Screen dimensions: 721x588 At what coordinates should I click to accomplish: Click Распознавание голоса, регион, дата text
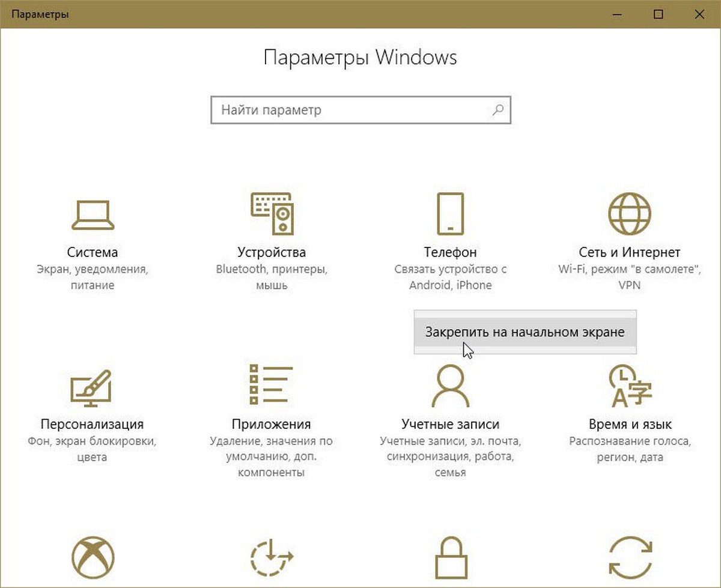coord(630,449)
